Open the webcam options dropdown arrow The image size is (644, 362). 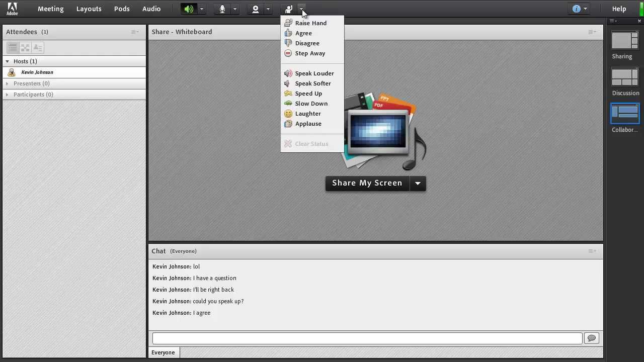point(268,9)
